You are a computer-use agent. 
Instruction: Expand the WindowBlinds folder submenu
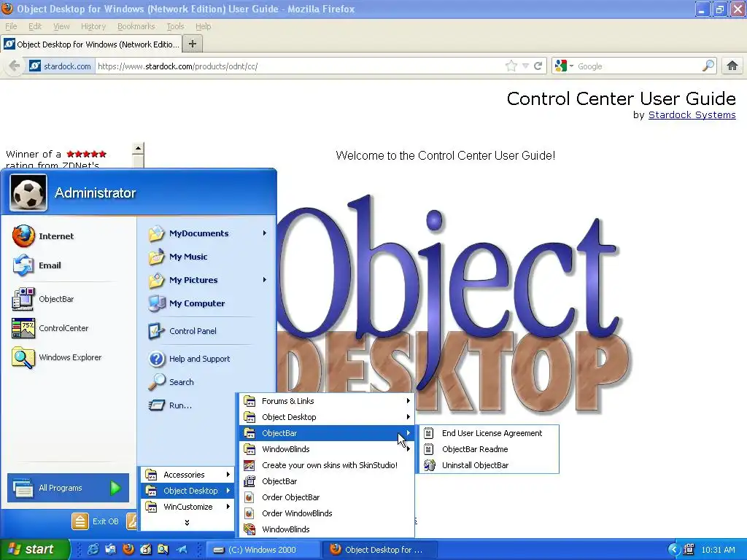pos(327,449)
